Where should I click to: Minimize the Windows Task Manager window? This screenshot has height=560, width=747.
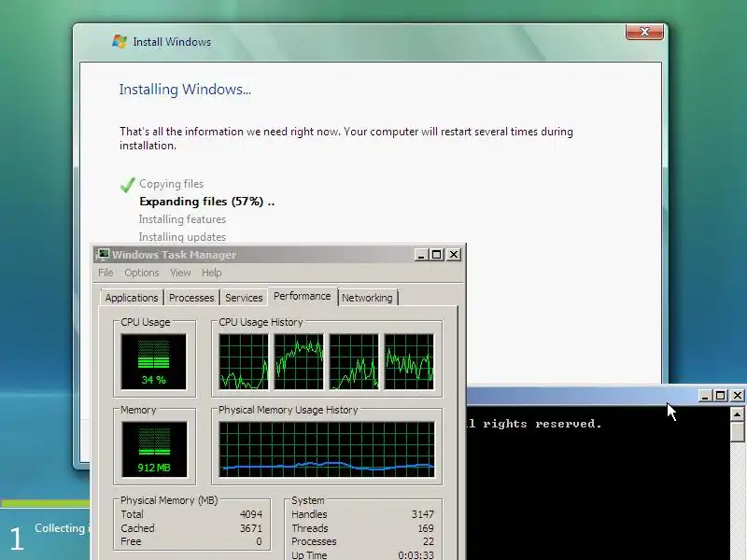click(x=420, y=255)
